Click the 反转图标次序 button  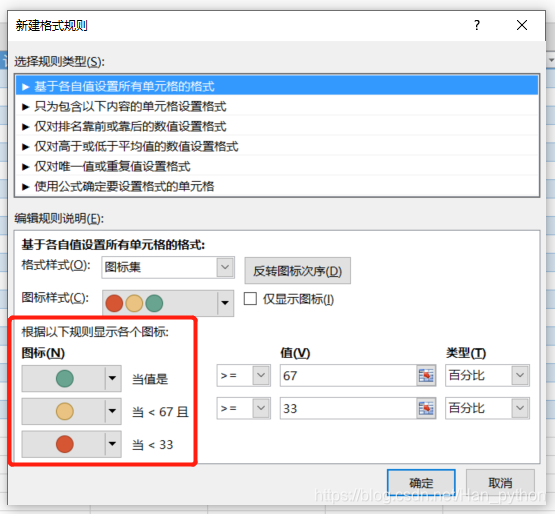point(298,271)
